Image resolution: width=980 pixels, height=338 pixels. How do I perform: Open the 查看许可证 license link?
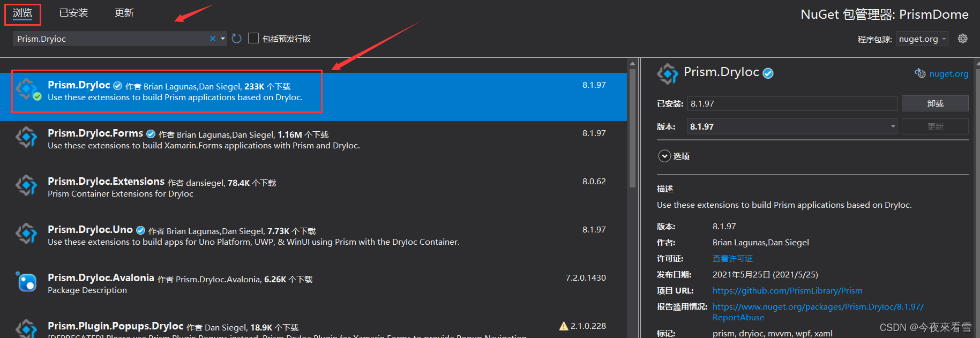732,259
